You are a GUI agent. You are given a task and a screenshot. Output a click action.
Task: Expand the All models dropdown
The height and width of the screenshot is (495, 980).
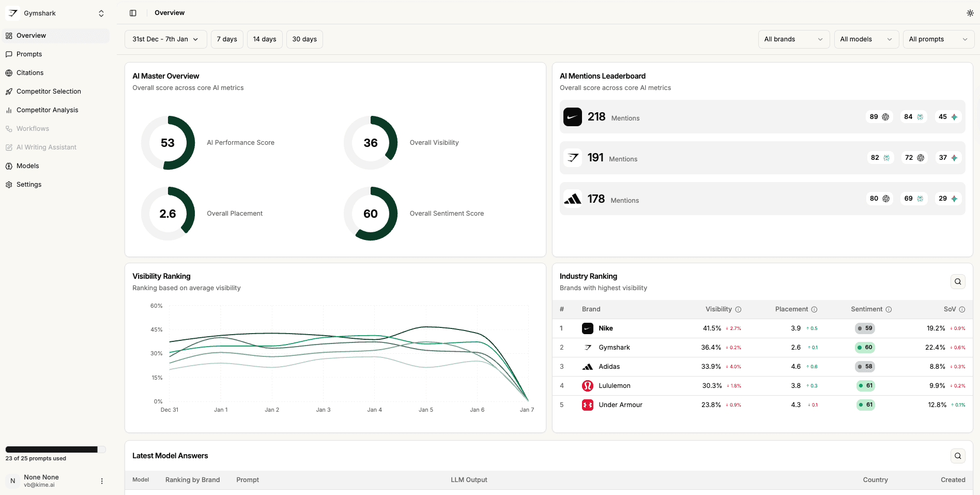866,39
